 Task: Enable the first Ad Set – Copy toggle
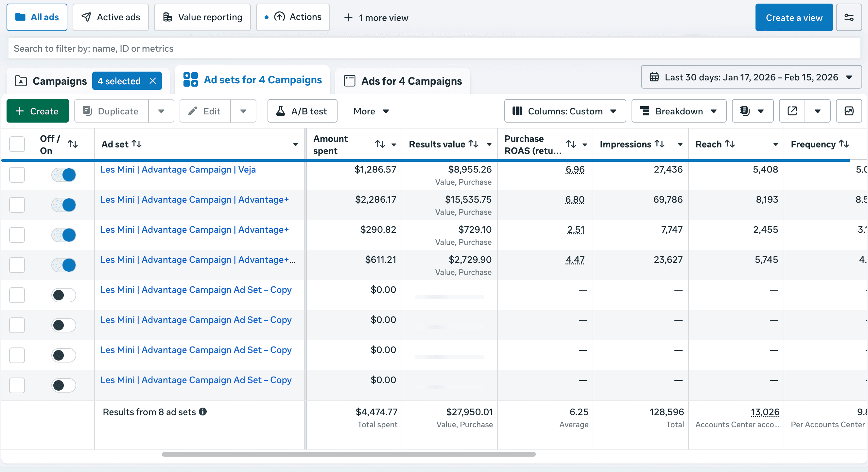click(x=63, y=295)
